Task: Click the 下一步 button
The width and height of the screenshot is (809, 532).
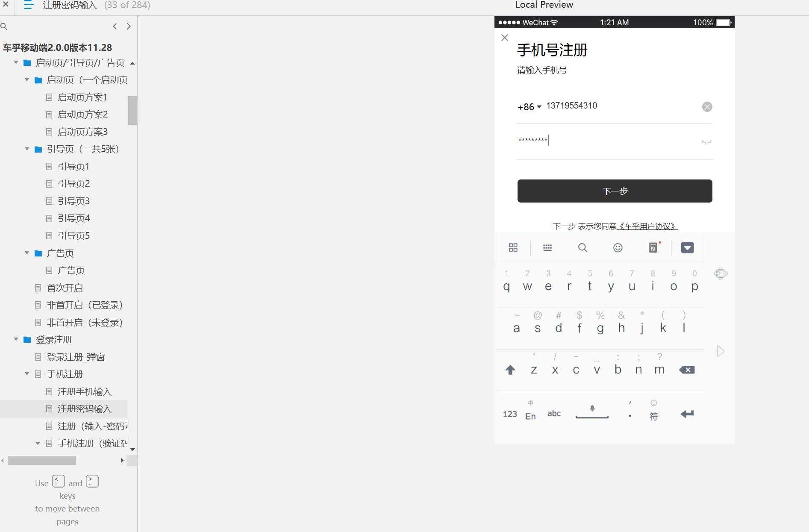Action: click(x=614, y=191)
